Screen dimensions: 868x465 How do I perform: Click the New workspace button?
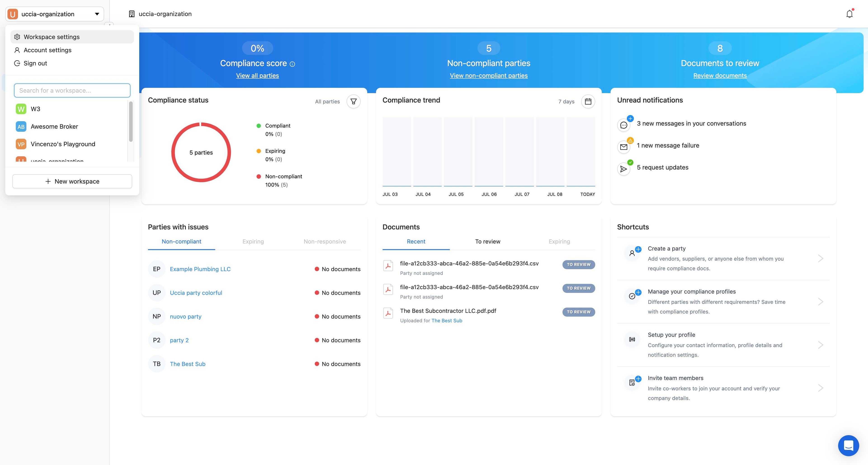point(72,181)
